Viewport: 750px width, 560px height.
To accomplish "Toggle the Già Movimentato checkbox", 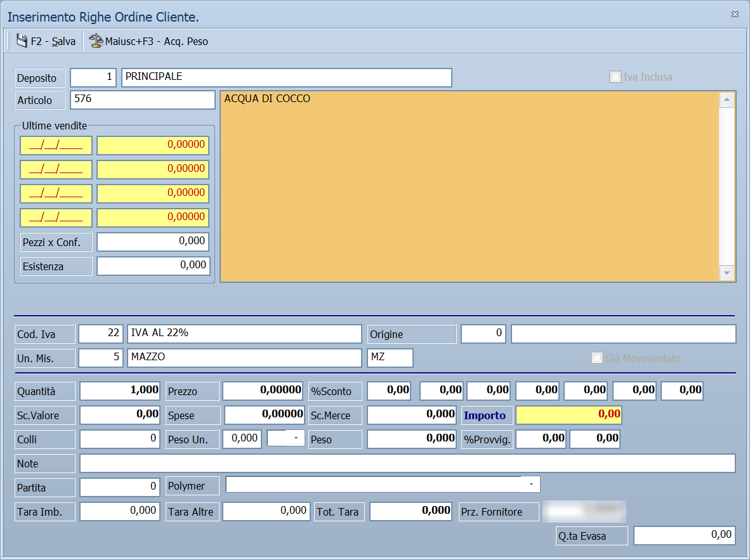I will [597, 358].
